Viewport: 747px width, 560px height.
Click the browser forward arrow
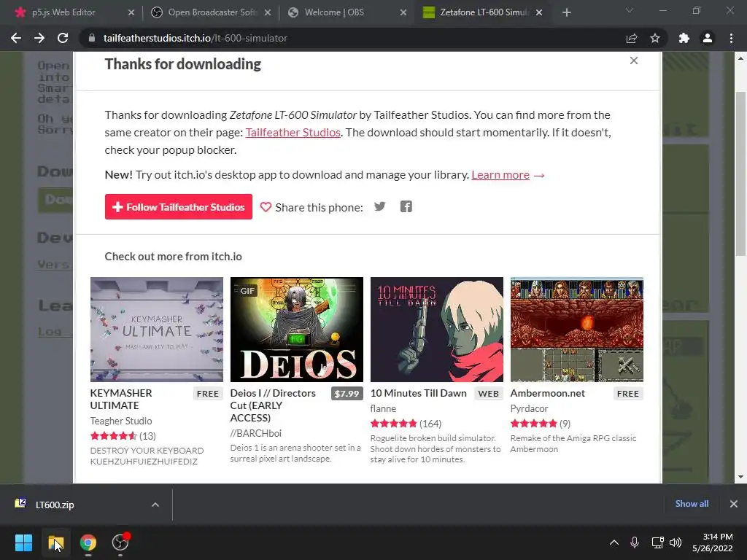[39, 38]
